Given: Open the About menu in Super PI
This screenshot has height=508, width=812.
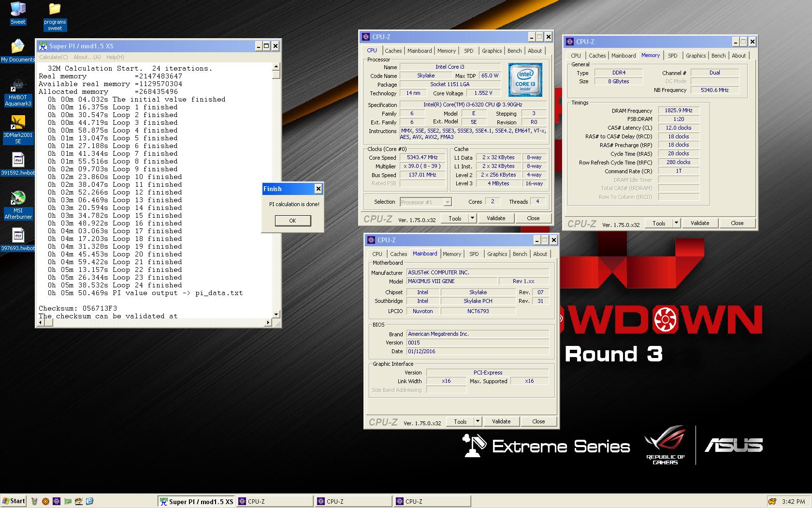Looking at the screenshot, I should (x=87, y=57).
